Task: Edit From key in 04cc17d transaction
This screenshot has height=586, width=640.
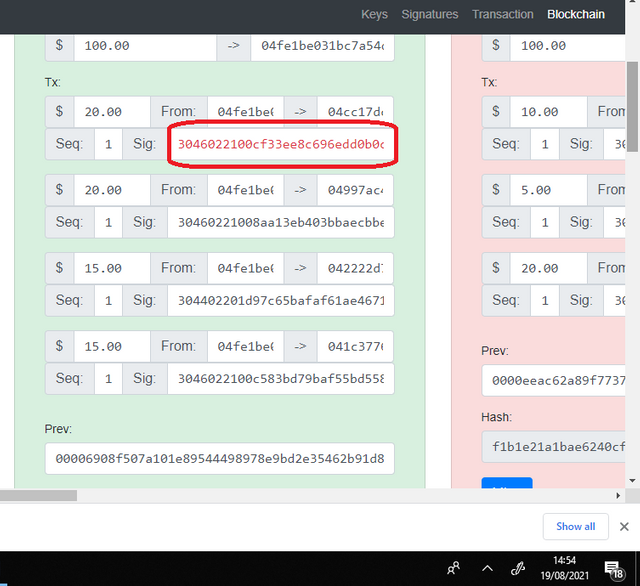Action: pos(246,111)
